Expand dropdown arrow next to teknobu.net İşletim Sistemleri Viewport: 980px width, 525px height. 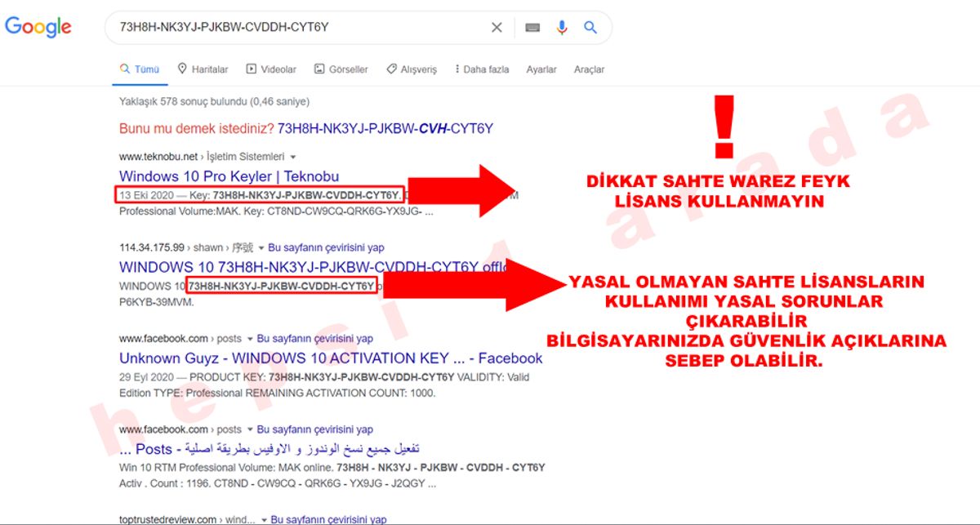[x=293, y=157]
